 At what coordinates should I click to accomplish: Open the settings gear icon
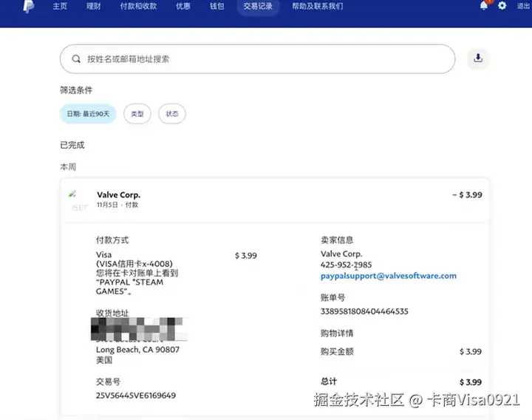(x=502, y=6)
